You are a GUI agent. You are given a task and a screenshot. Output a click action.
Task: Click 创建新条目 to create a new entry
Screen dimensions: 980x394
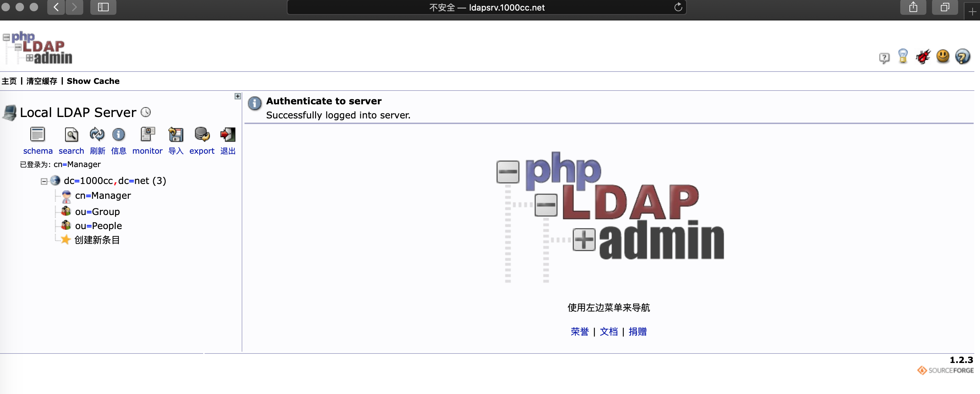pyautogui.click(x=97, y=240)
